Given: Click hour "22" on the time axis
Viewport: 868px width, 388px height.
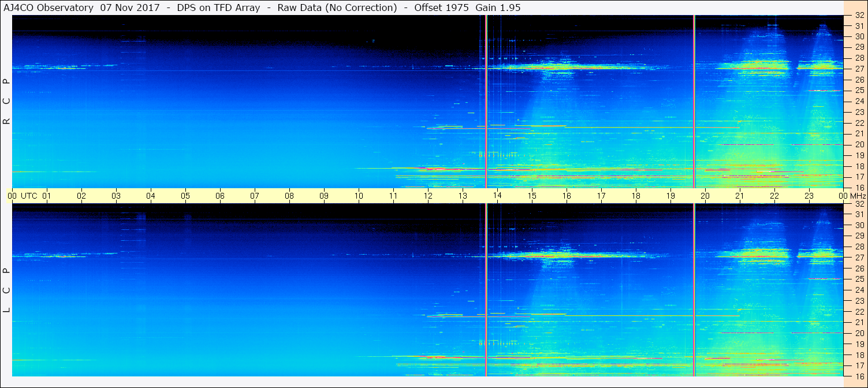Looking at the screenshot, I should (774, 196).
